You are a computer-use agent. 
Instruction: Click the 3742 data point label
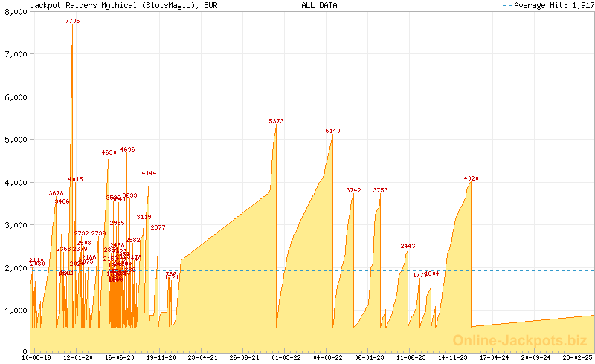[353, 190]
